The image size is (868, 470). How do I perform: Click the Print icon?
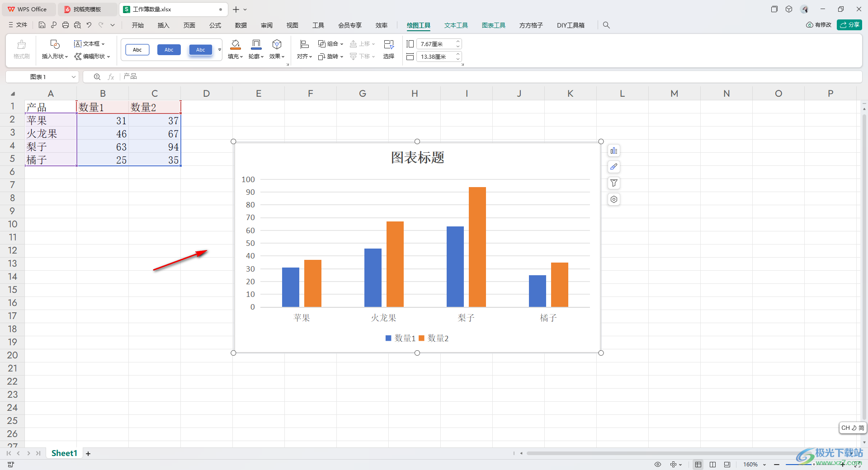click(66, 25)
